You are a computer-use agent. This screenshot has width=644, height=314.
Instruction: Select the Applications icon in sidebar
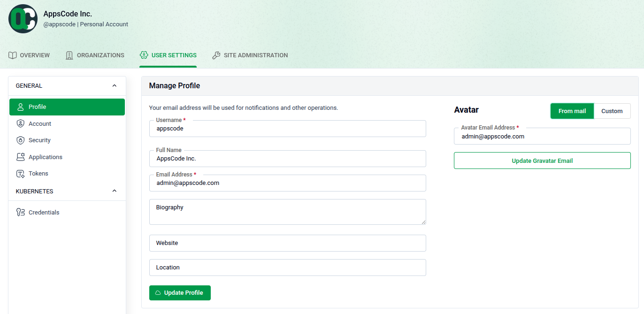coord(20,156)
